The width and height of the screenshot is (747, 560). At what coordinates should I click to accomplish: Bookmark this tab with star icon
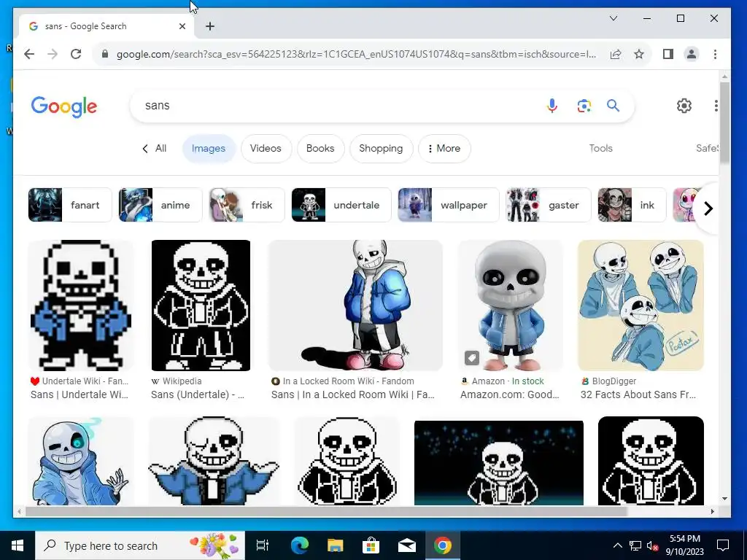click(x=639, y=54)
